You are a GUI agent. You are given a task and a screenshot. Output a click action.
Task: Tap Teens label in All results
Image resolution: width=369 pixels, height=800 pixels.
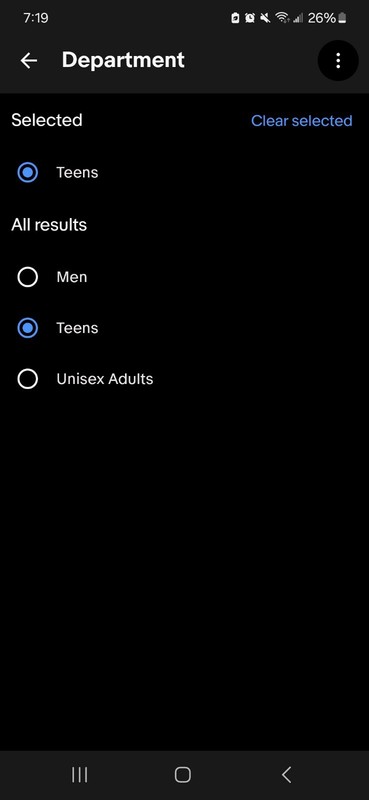pos(77,328)
